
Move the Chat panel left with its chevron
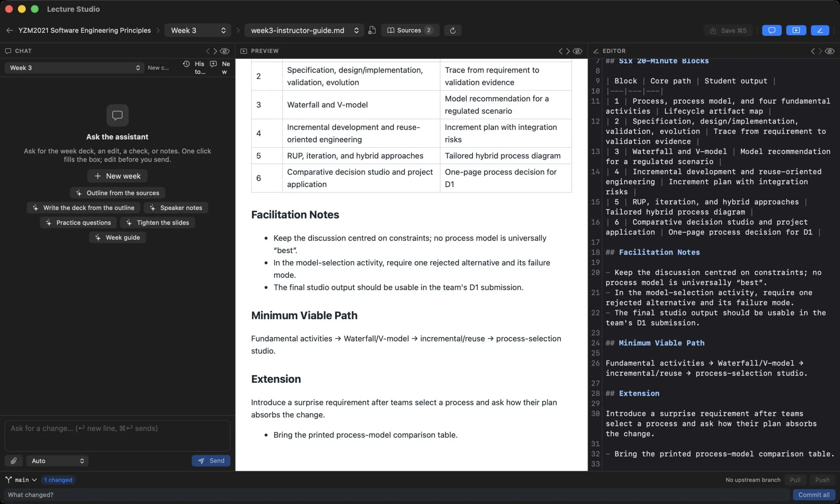(207, 51)
